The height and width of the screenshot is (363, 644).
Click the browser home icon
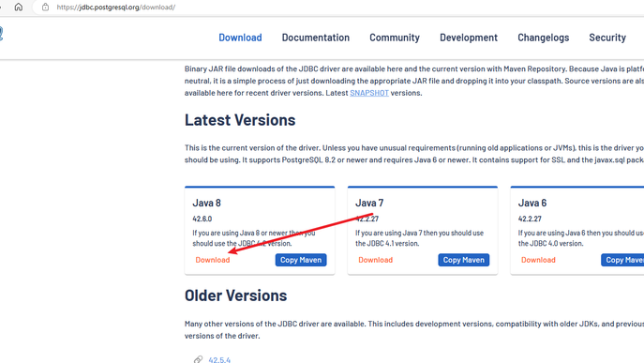[x=19, y=7]
